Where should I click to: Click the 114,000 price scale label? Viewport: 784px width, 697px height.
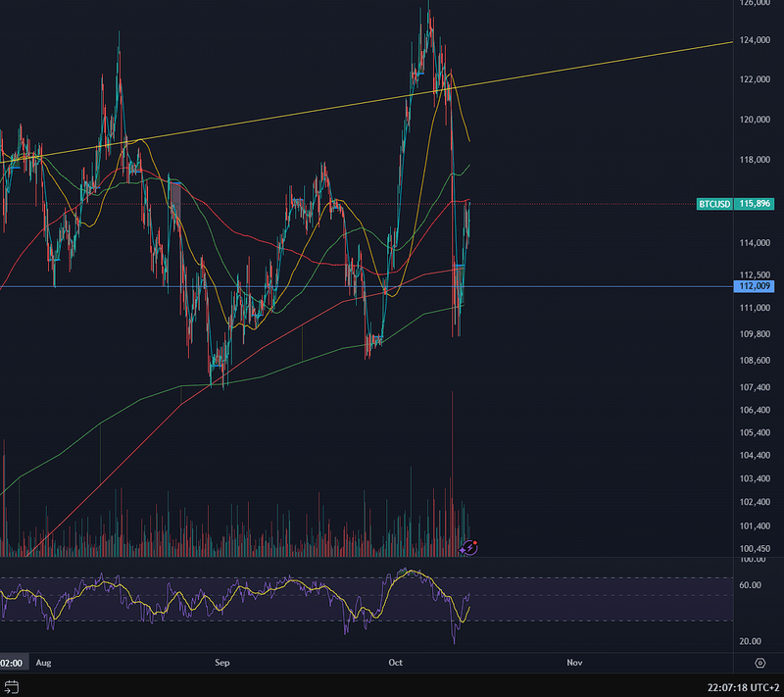point(755,243)
